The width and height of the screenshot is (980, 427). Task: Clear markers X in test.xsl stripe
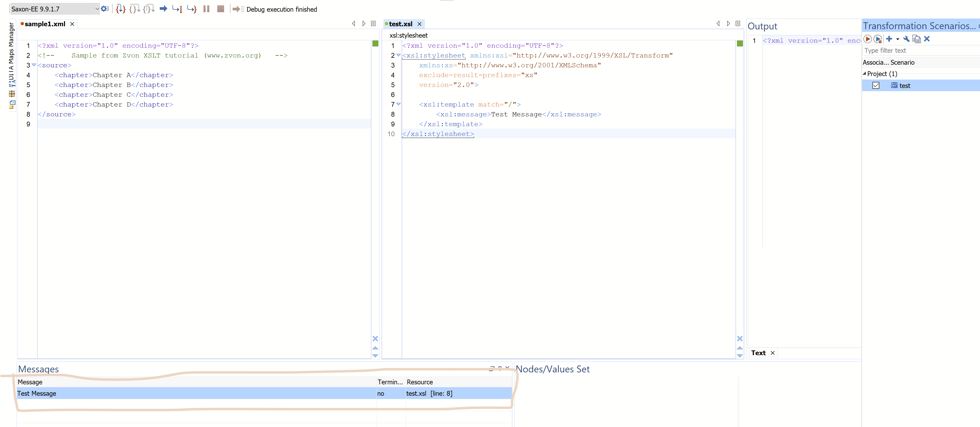tap(739, 339)
